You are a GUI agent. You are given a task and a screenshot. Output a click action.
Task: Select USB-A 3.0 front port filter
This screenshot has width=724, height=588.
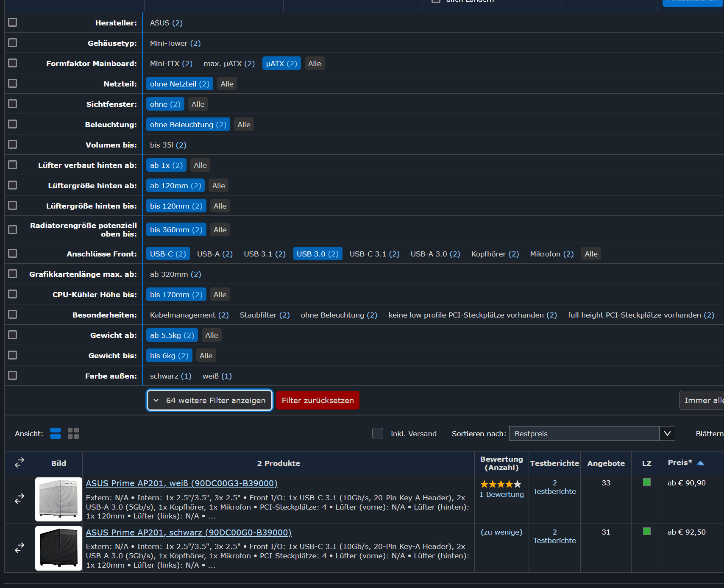click(435, 254)
